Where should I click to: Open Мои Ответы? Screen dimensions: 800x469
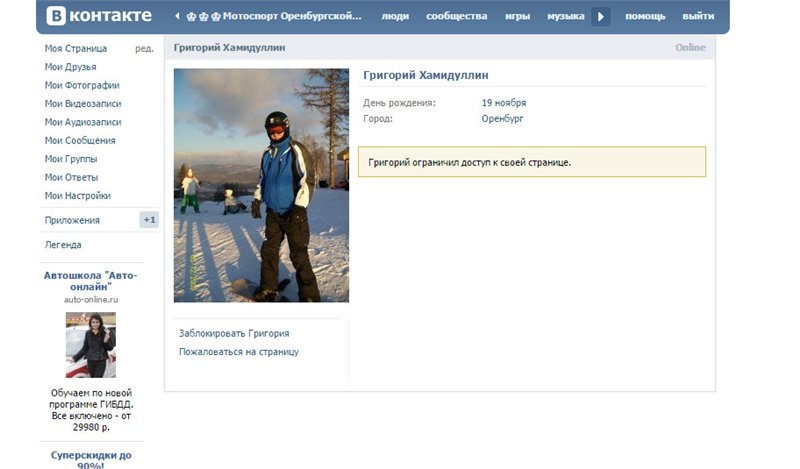(71, 177)
